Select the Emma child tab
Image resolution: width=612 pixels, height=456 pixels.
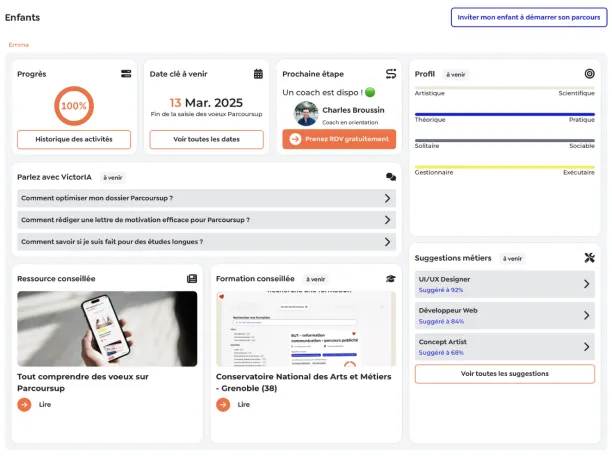point(19,45)
